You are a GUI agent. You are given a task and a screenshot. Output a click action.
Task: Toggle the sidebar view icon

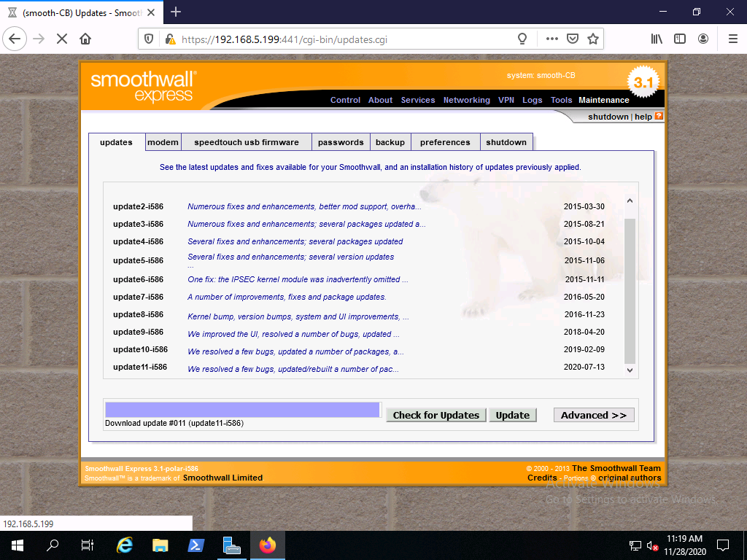point(680,39)
